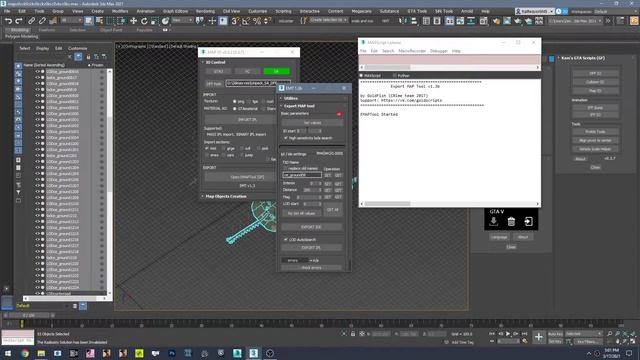Click the EXPORT IPL button
The height and width of the screenshot is (360, 640).
311,248
